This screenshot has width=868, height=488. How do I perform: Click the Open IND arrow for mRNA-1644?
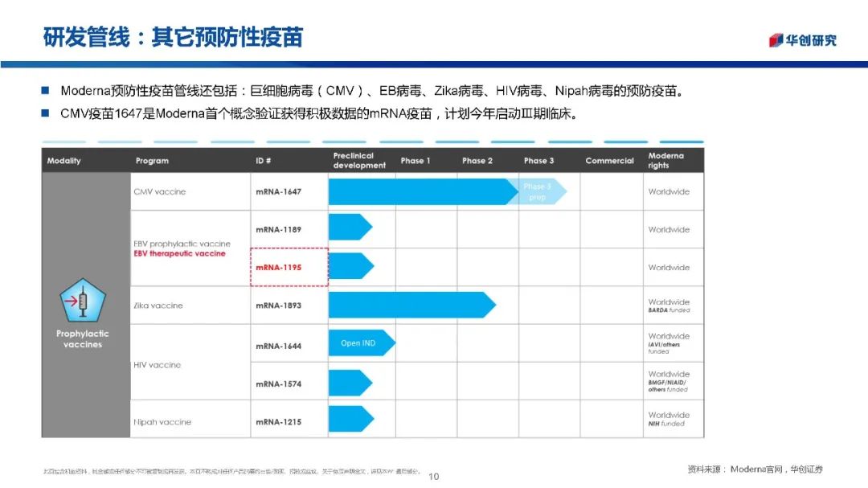361,343
